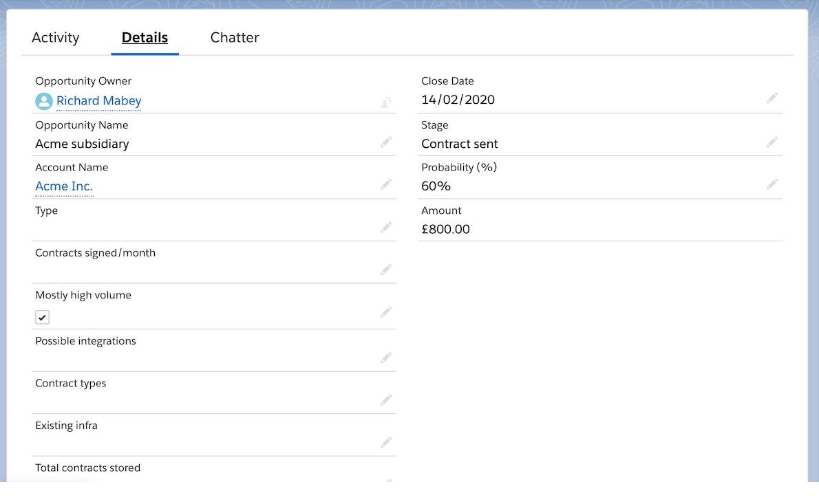Switch to the Activity tab
819x504 pixels.
coord(56,38)
